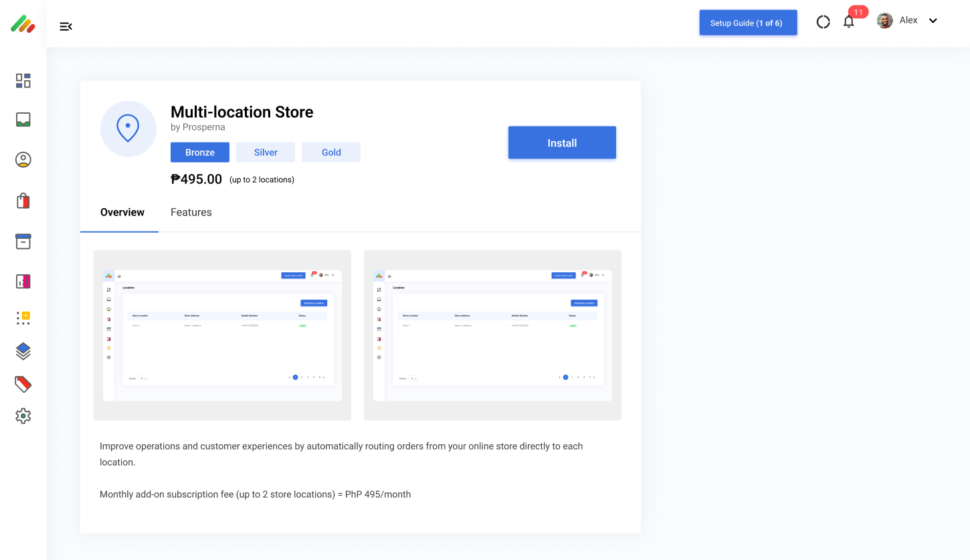
Task: Open the analytics chart sidebar icon
Action: [23, 282]
